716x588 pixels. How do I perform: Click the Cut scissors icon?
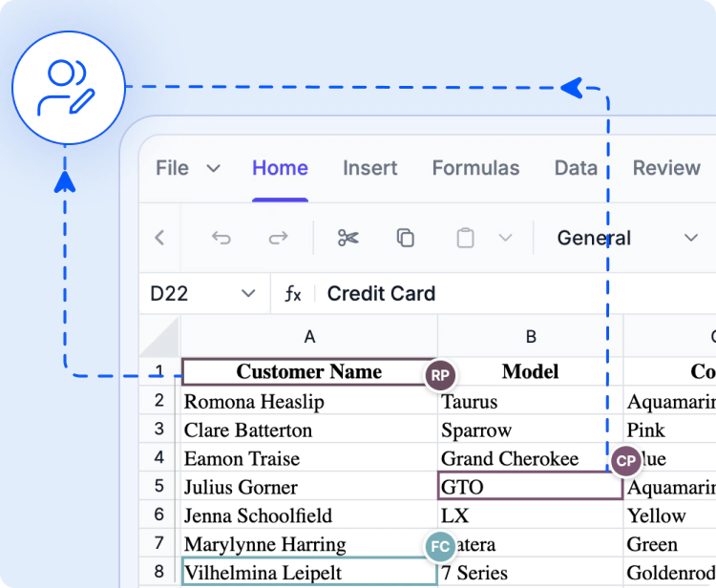coord(348,238)
